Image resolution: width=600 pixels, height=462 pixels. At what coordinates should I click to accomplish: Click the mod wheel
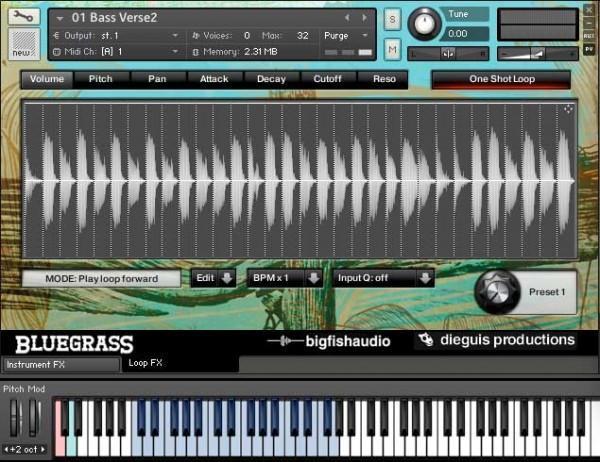pyautogui.click(x=34, y=418)
